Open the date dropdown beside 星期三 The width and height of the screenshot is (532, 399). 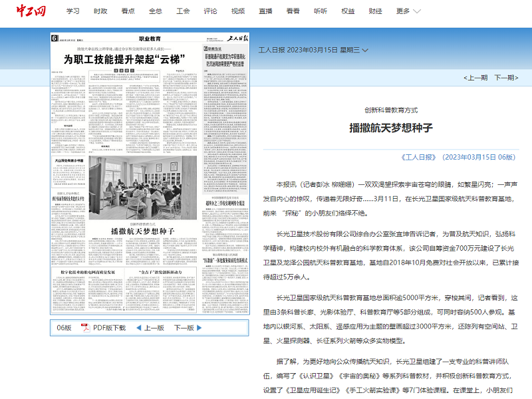coord(365,50)
